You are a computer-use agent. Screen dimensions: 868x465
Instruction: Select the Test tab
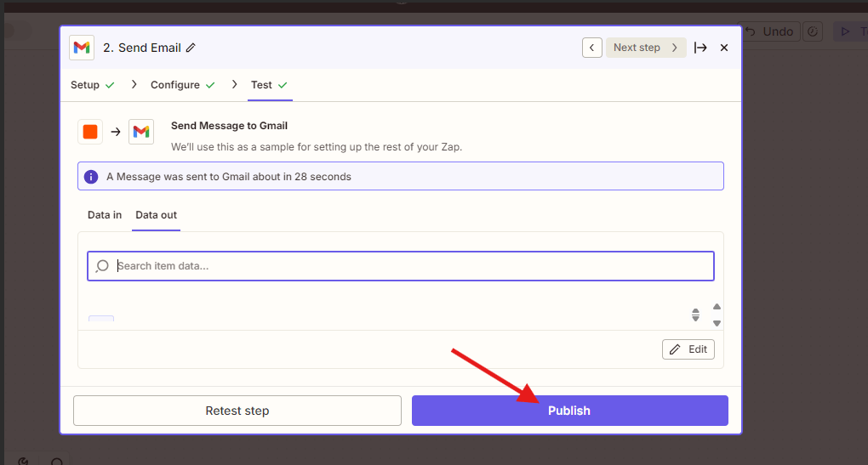point(270,85)
